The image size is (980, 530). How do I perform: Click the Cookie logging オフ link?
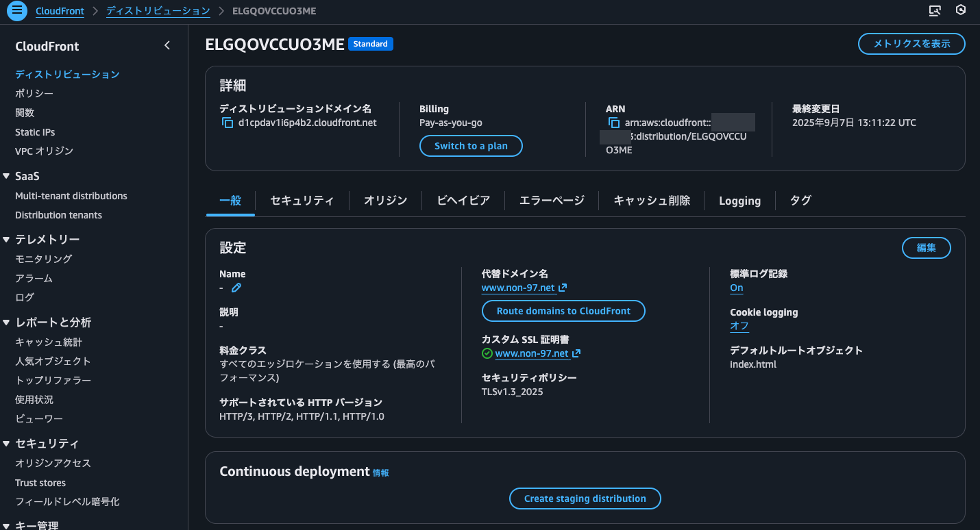pos(739,326)
